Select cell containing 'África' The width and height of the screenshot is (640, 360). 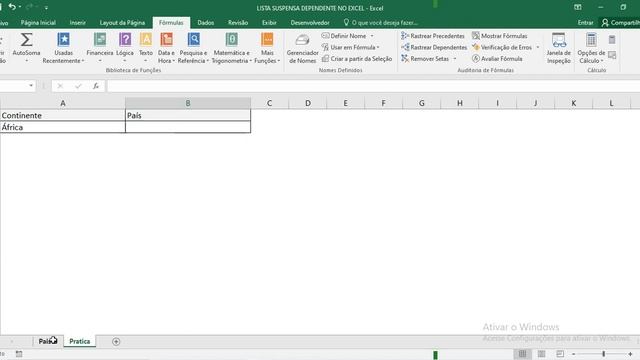point(63,127)
